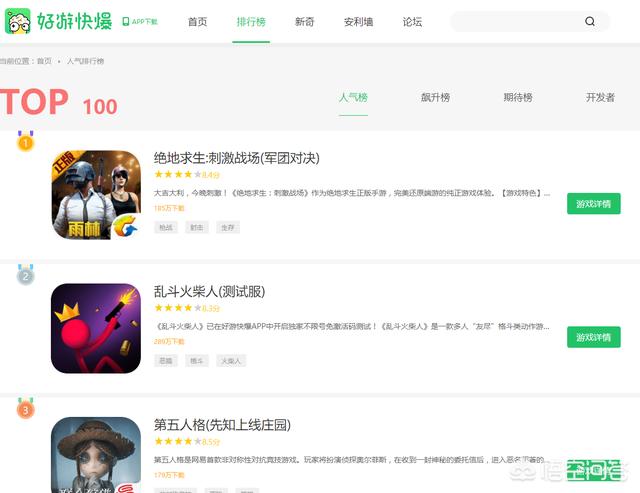Screen dimensions: 640x493
Task: Switch to the 期待榜 ranking tab
Action: click(518, 98)
